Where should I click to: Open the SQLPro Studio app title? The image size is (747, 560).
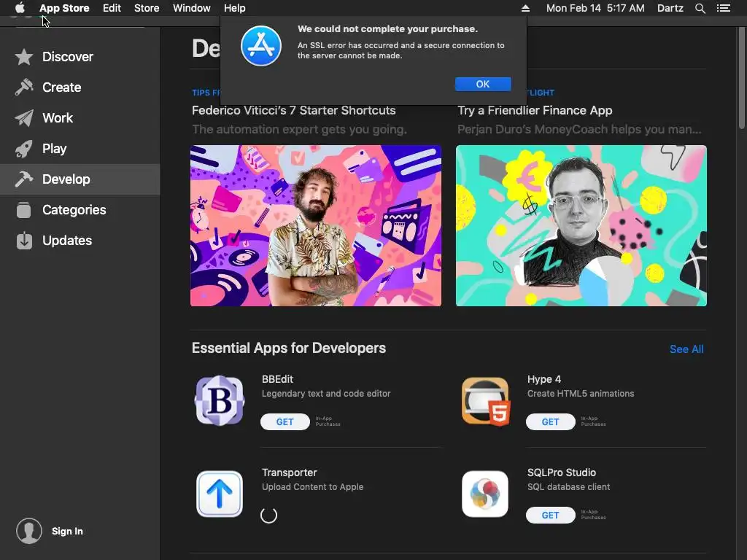[x=561, y=472]
